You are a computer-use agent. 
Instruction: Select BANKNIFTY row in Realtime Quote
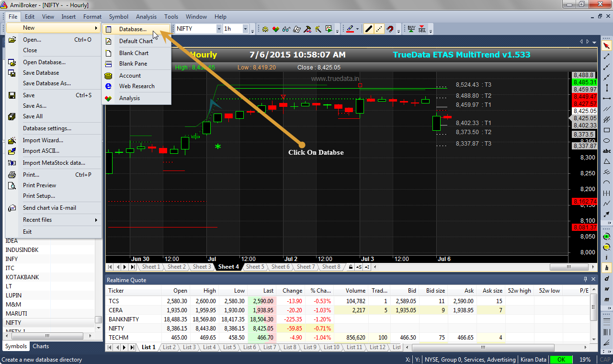point(347,319)
